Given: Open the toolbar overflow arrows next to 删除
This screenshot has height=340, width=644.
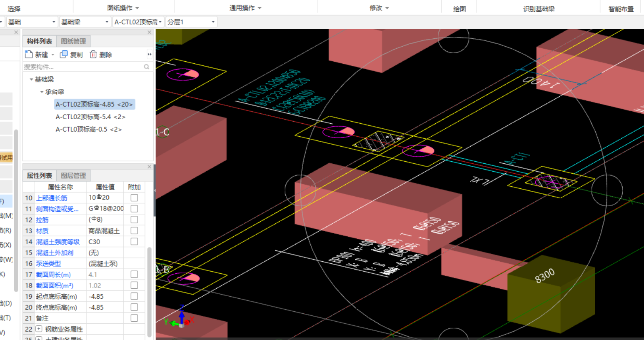Looking at the screenshot, I should (149, 55).
